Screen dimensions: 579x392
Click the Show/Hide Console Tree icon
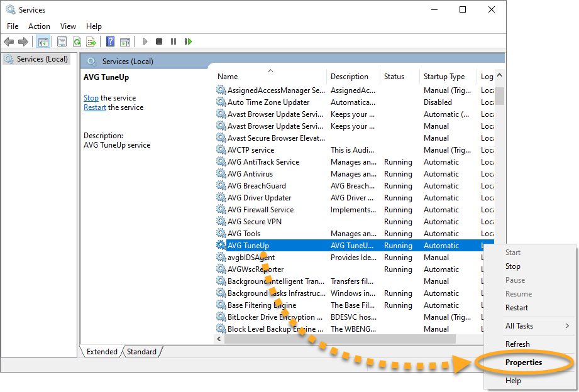click(x=43, y=41)
